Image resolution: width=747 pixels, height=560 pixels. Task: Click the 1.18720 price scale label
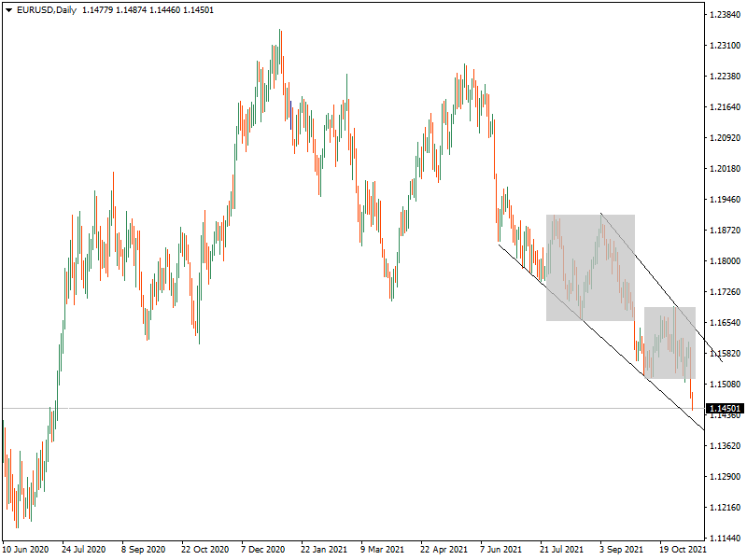(x=726, y=230)
